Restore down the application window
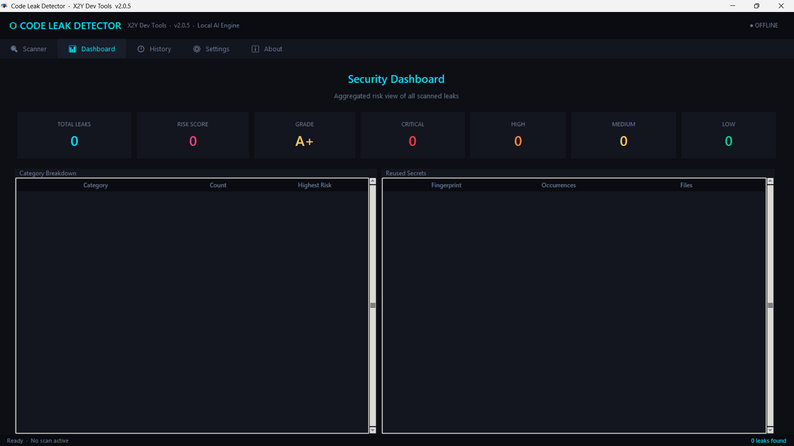The height and width of the screenshot is (446, 794). pos(757,6)
